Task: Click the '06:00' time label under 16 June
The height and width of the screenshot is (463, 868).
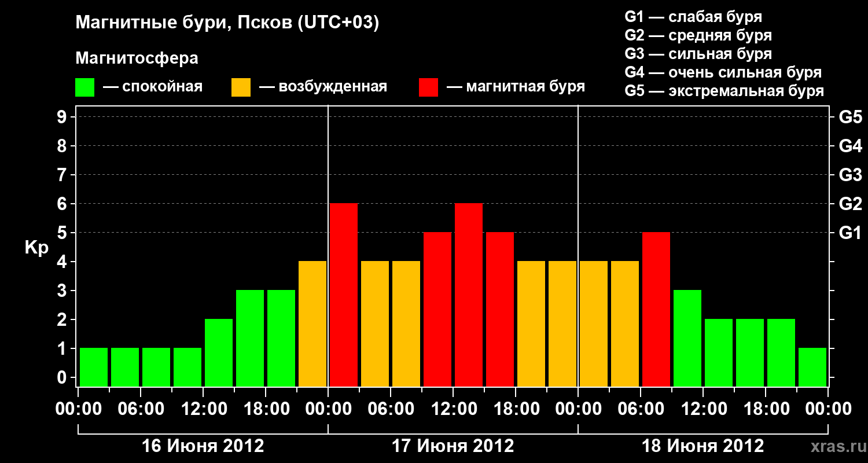Action: click(141, 409)
